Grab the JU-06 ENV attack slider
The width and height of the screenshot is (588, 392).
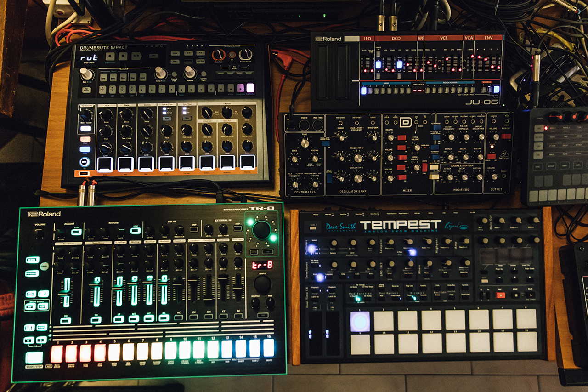point(479,57)
